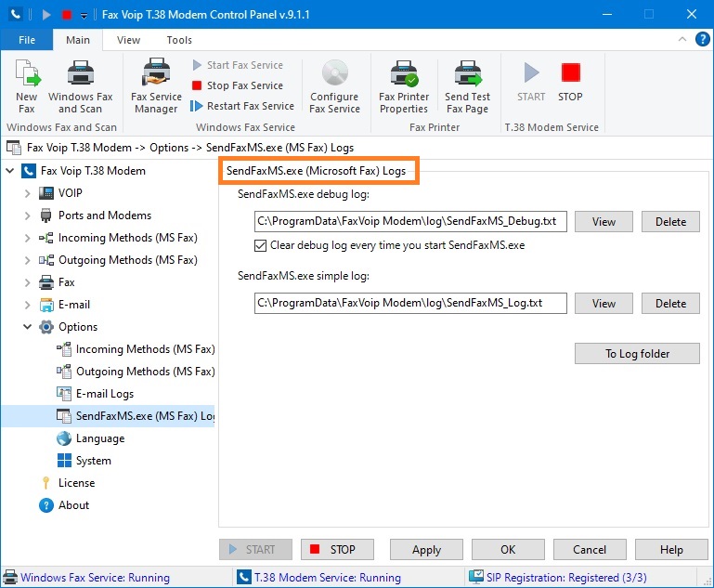Expand the Ports and Modems node

[x=27, y=216]
